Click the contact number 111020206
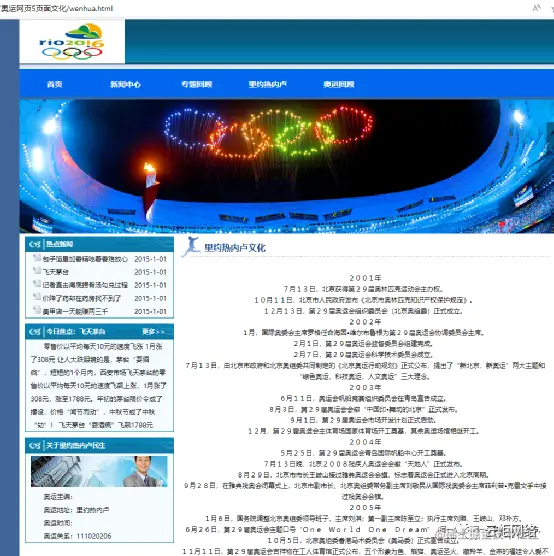This screenshot has width=554, height=556. (94, 536)
